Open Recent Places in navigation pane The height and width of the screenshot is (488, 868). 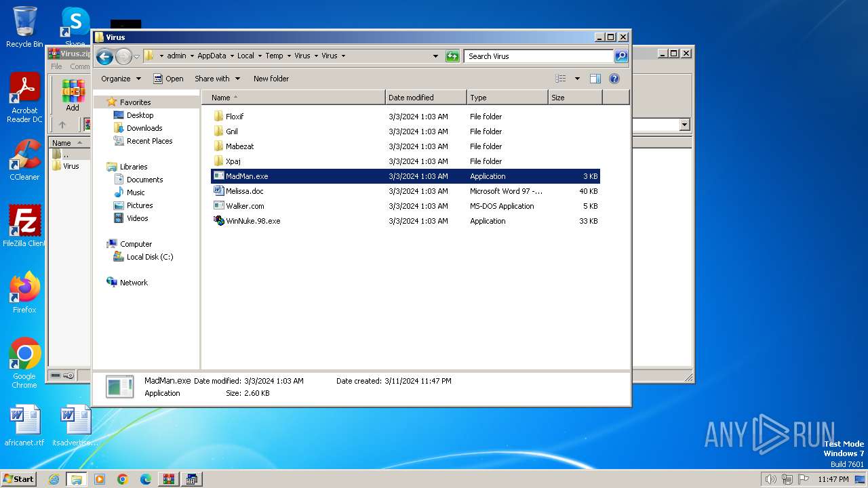click(x=149, y=141)
